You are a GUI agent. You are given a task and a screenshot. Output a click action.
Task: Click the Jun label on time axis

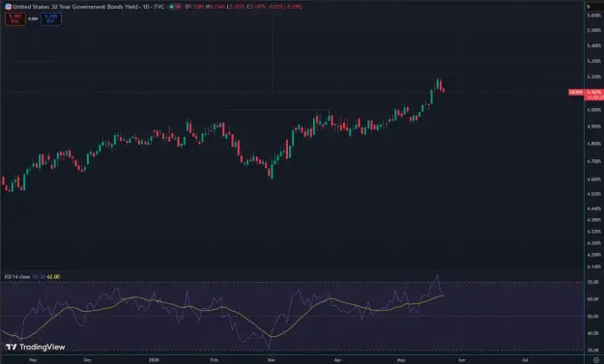462,360
